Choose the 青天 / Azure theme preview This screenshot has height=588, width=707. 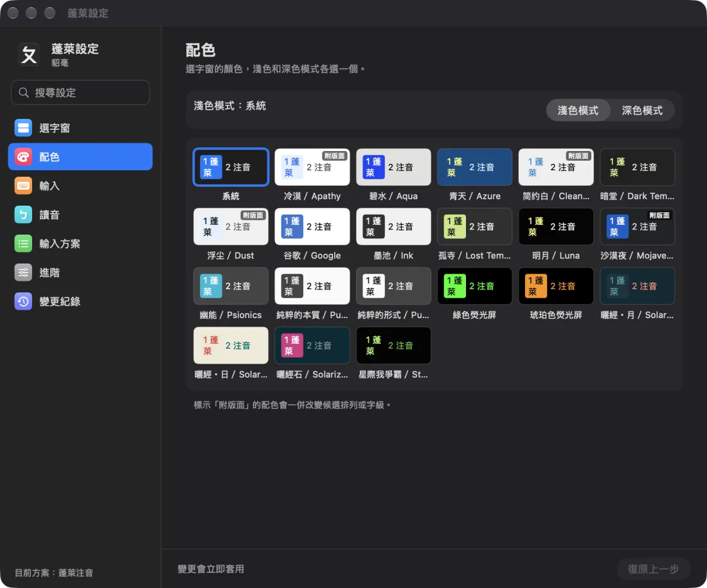(475, 167)
